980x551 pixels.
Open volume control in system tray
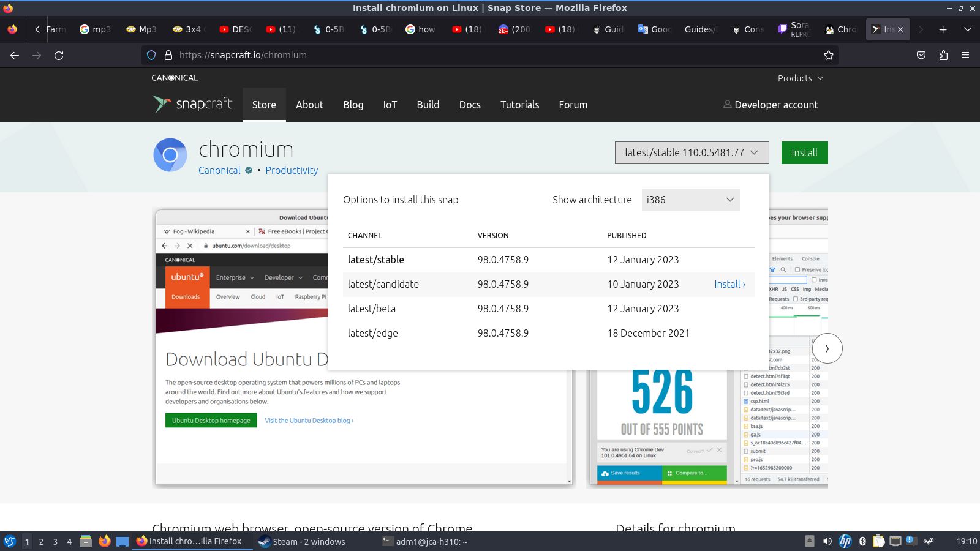[x=827, y=541]
